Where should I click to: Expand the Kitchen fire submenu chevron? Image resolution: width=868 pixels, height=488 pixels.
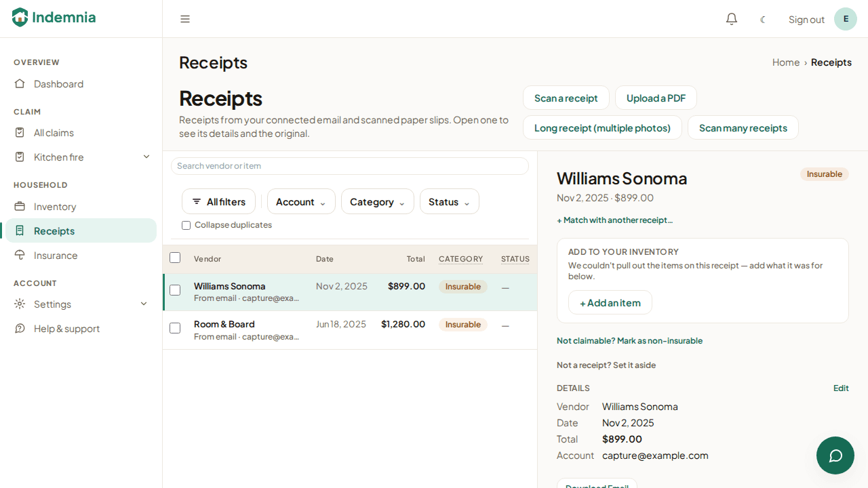[x=146, y=157]
